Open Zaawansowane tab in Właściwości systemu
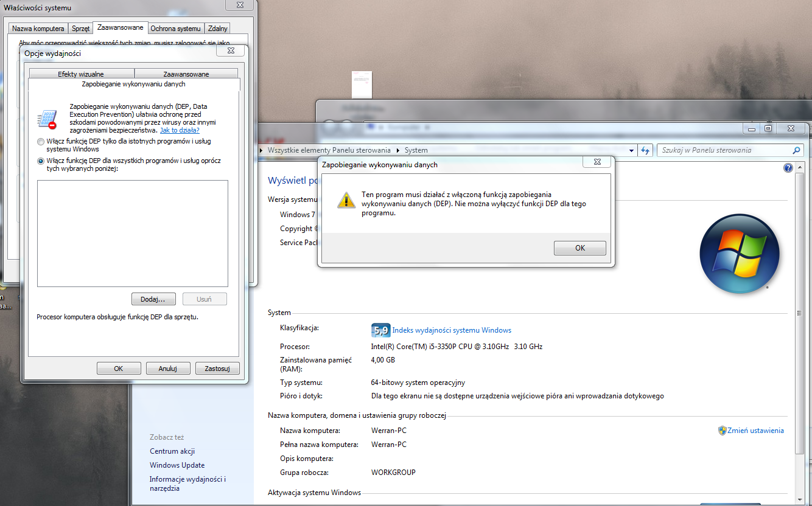Screen dimensions: 812x506 point(121,27)
